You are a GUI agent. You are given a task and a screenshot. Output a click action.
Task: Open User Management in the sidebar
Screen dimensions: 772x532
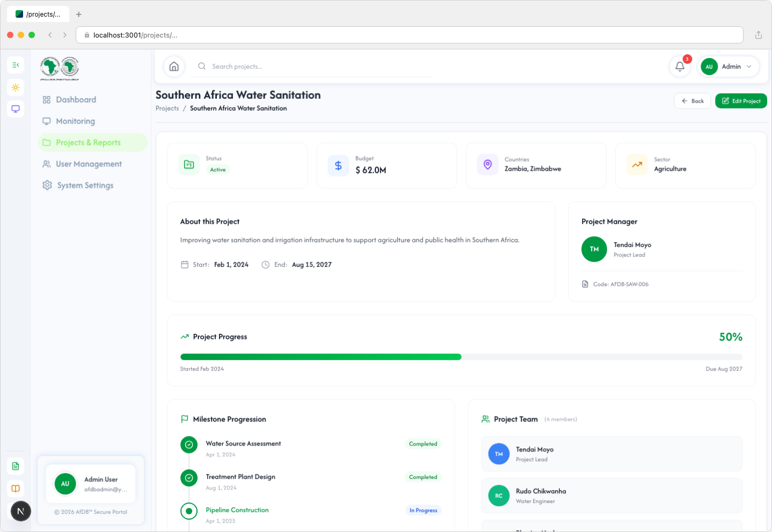[x=93, y=164]
